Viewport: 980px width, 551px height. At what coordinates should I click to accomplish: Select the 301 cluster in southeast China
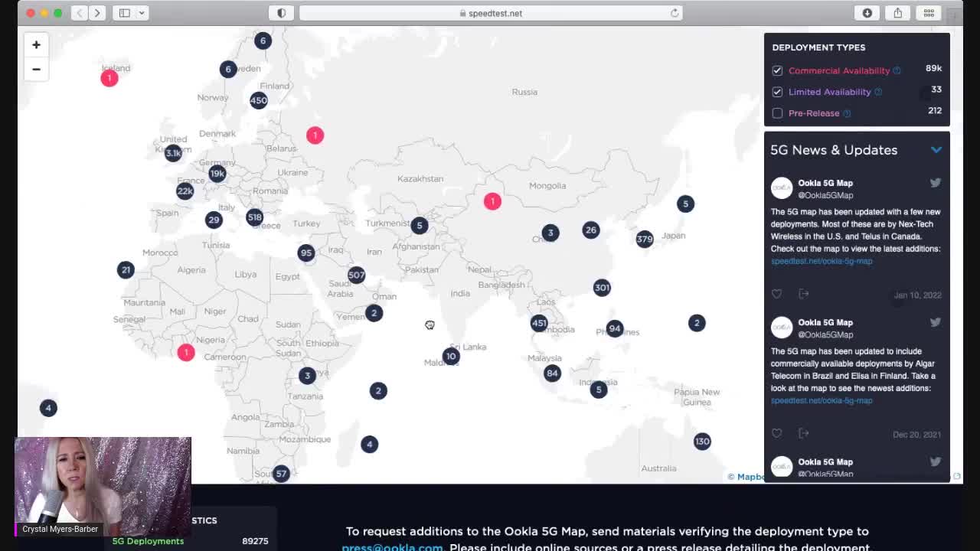(602, 288)
